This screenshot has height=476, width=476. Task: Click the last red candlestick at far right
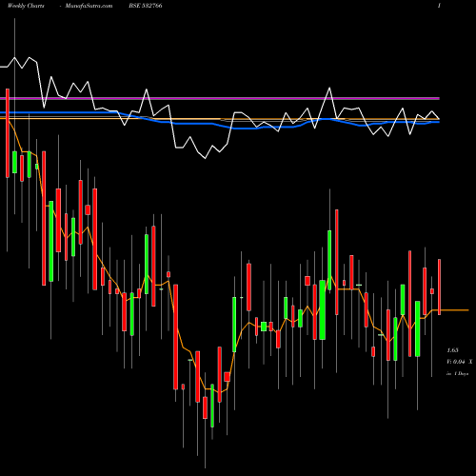coord(440,287)
